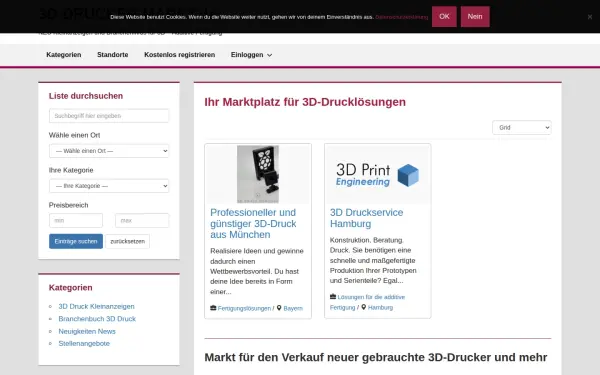Click the Preisbereich label

pos(68,205)
